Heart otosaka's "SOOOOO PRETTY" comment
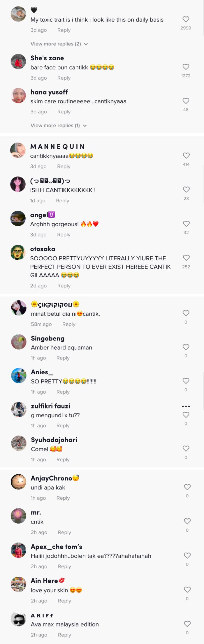This screenshot has width=204, height=644. pyautogui.click(x=186, y=258)
